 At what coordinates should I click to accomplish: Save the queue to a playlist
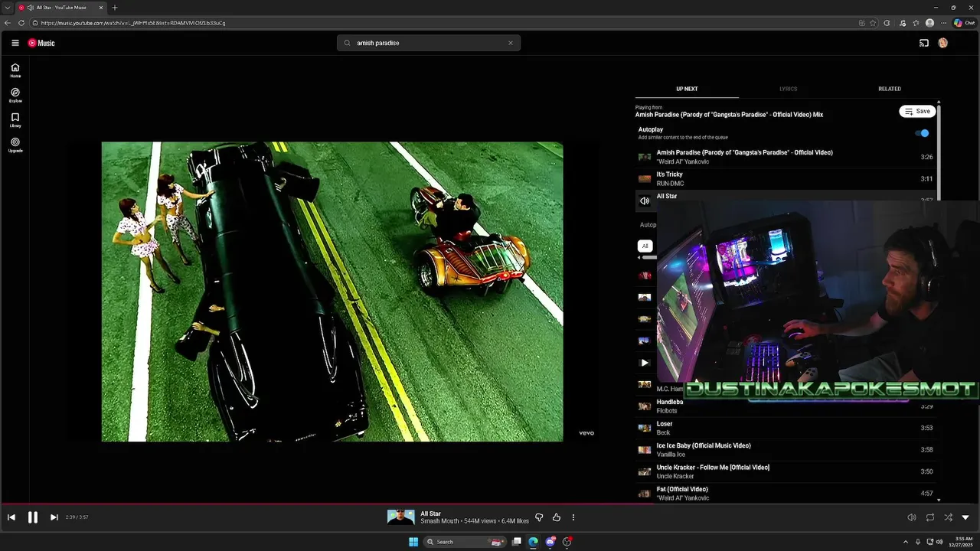(917, 111)
